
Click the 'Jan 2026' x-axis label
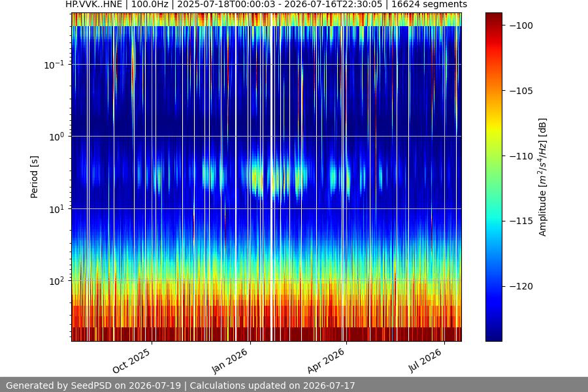229,361
